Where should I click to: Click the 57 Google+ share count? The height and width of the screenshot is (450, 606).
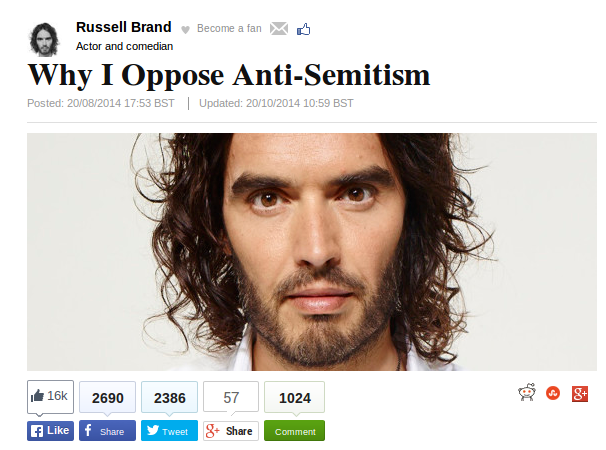[231, 397]
